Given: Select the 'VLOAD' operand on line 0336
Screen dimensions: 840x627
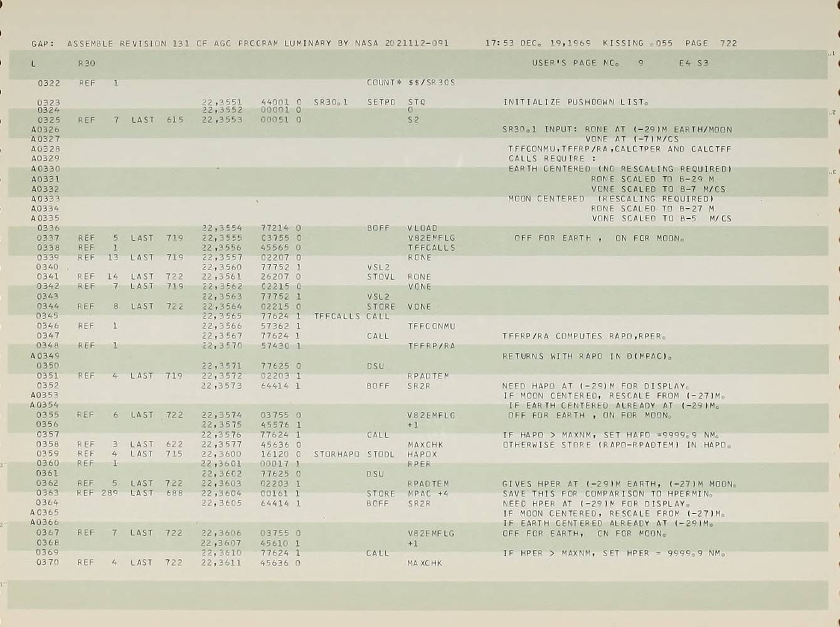Looking at the screenshot, I should tap(422, 228).
